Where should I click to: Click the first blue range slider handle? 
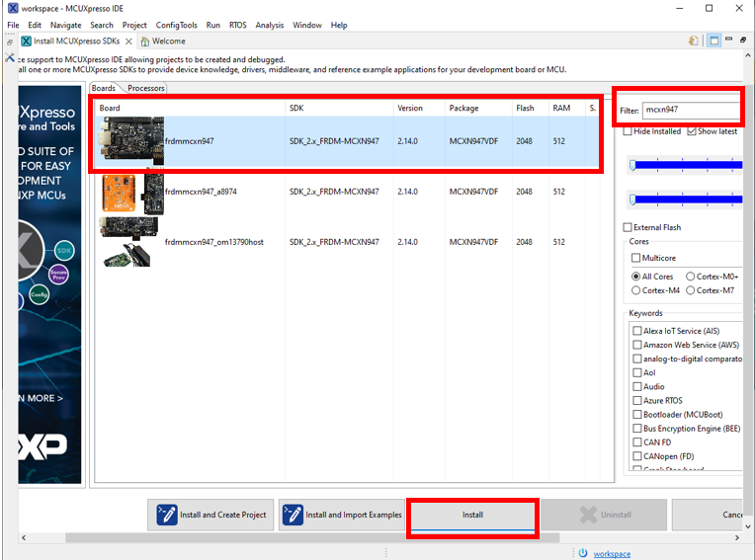click(632, 166)
